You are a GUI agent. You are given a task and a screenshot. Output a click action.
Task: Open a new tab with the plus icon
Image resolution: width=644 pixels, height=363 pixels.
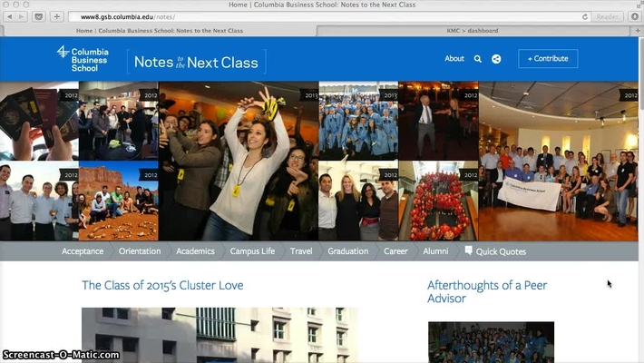638,31
